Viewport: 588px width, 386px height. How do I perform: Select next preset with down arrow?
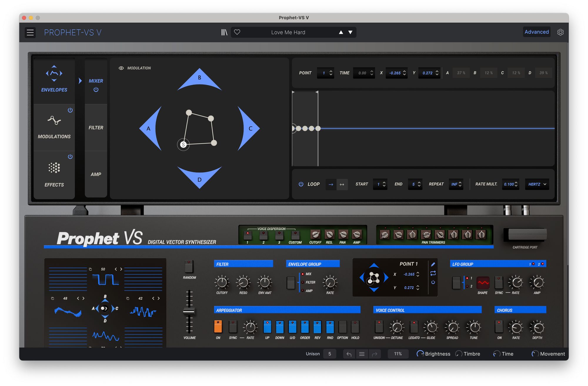click(x=350, y=32)
